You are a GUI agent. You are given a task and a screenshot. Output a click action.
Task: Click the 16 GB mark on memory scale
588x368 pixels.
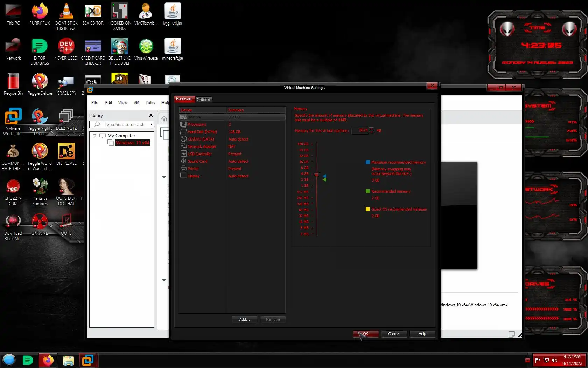(x=304, y=162)
